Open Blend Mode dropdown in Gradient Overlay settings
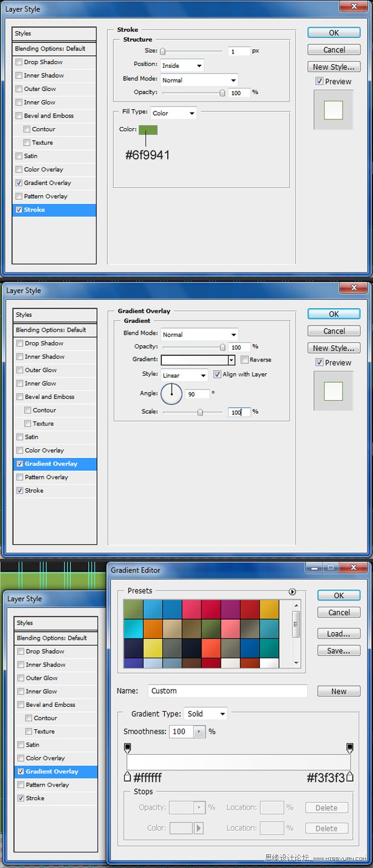 (x=199, y=334)
